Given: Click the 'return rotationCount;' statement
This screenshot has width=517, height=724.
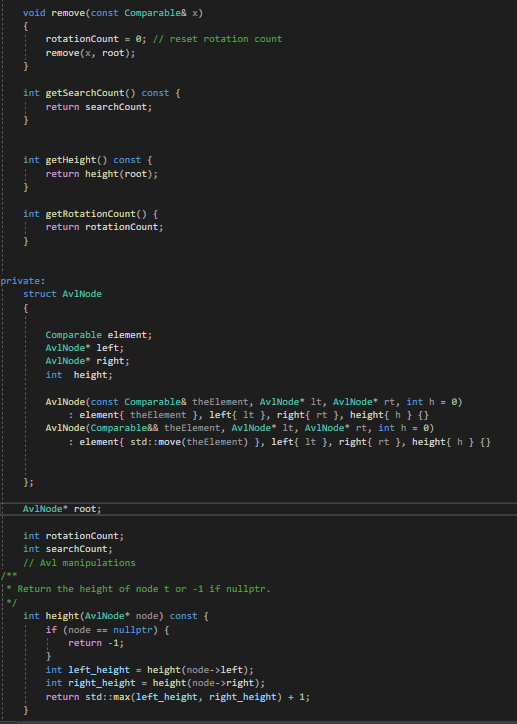Looking at the screenshot, I should tap(104, 227).
